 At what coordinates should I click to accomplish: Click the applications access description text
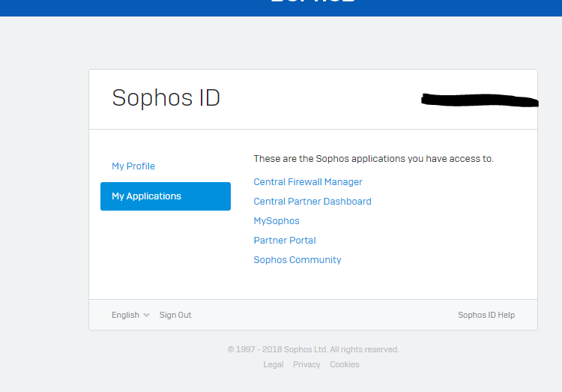373,158
